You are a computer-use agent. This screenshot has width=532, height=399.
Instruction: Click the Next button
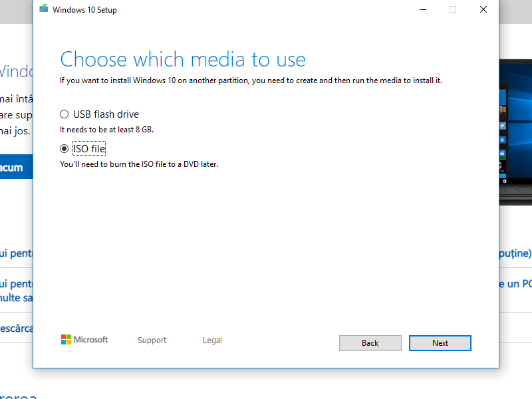(x=440, y=342)
